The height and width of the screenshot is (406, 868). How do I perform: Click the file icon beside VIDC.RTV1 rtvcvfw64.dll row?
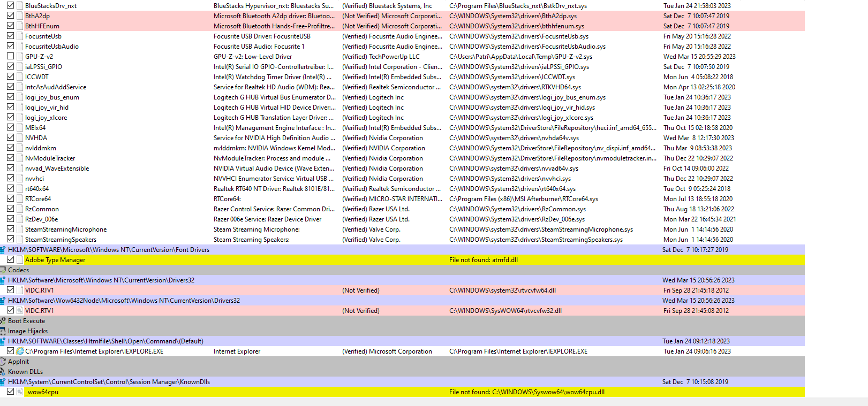pyautogui.click(x=20, y=290)
